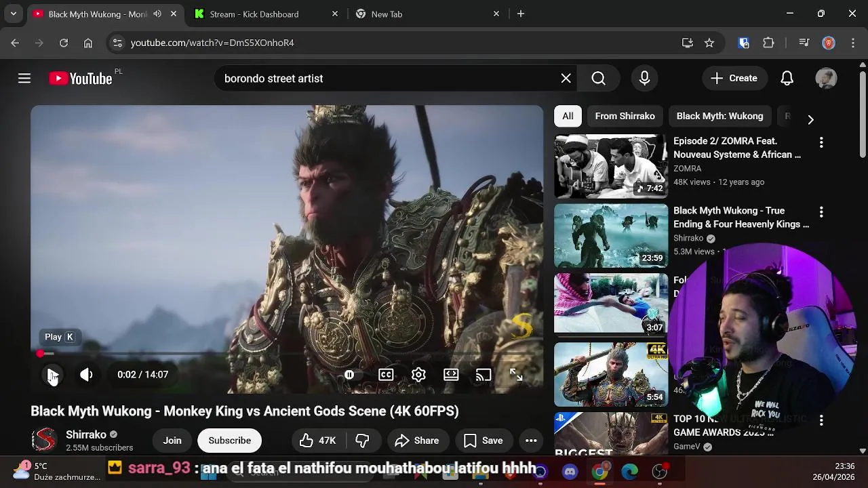The height and width of the screenshot is (488, 868).
Task: Clear the search box text
Action: (x=566, y=79)
